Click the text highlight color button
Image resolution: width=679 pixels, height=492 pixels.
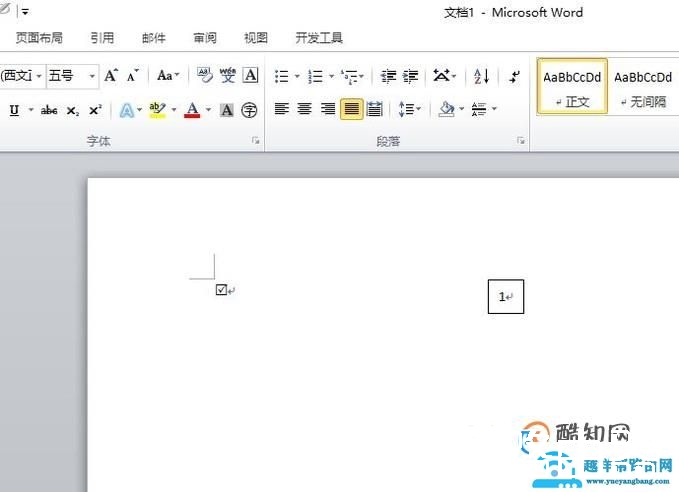[x=157, y=110]
